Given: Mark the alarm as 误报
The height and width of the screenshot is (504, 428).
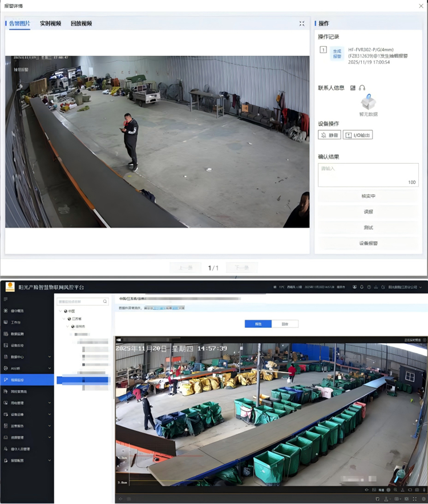Looking at the screenshot, I should tap(368, 212).
